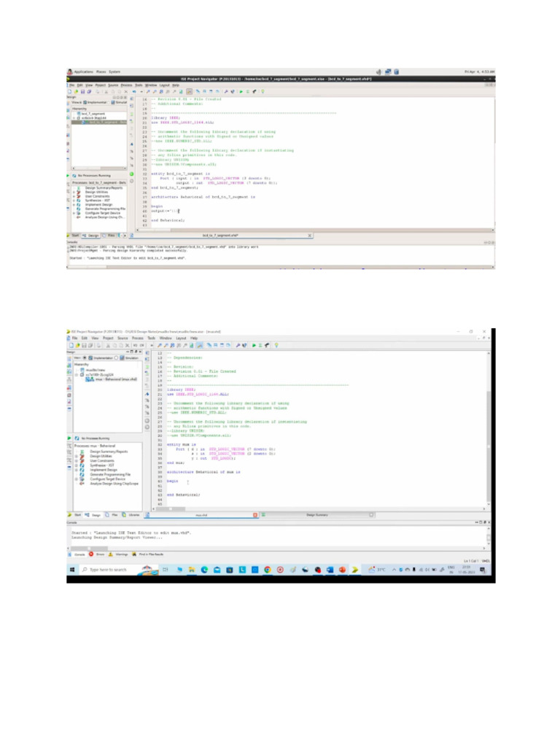The height and width of the screenshot is (747, 560).
Task: Expand Implement Design in bcd_to_7_segment Processes tree
Action: (x=74, y=205)
